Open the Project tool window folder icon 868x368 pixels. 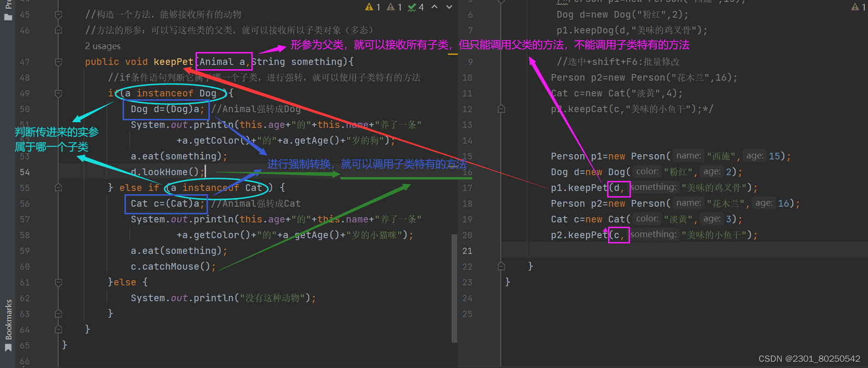[8, 17]
